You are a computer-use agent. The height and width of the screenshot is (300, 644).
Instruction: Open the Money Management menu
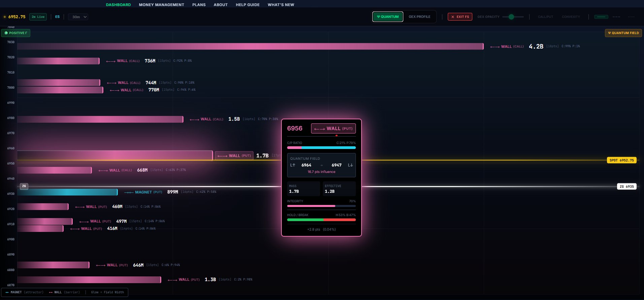tap(161, 5)
